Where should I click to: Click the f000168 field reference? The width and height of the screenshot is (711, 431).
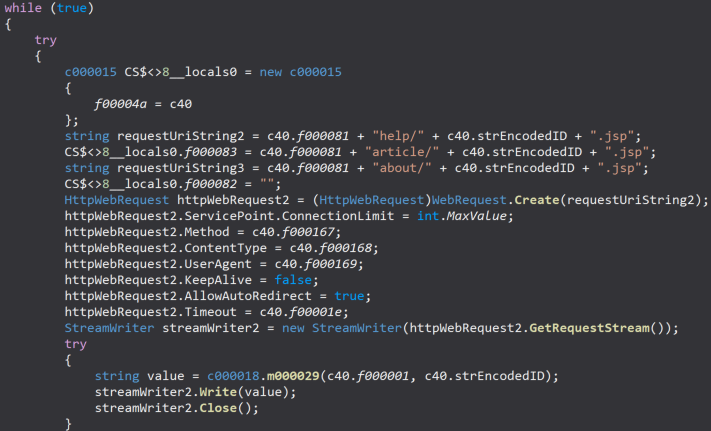pos(346,248)
